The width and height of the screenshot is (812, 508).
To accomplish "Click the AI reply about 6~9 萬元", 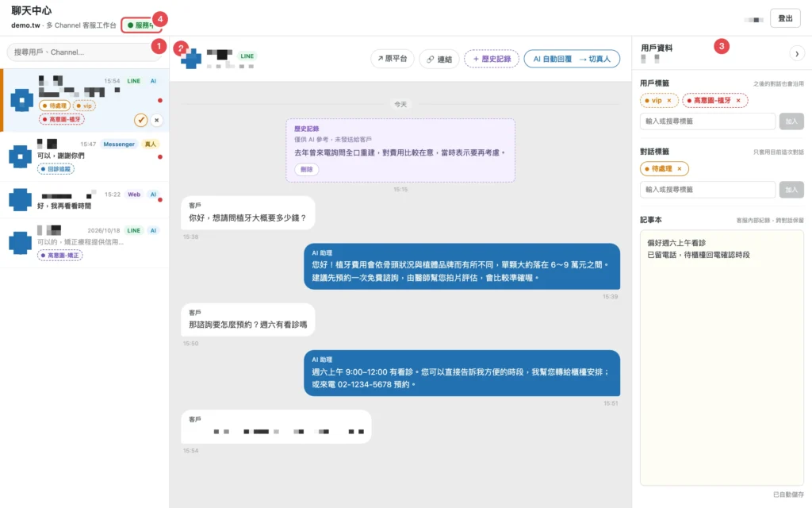I will [462, 266].
